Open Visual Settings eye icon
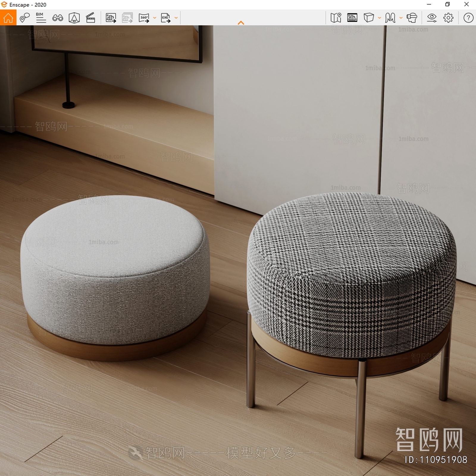This screenshot has width=476, height=476. [432, 18]
